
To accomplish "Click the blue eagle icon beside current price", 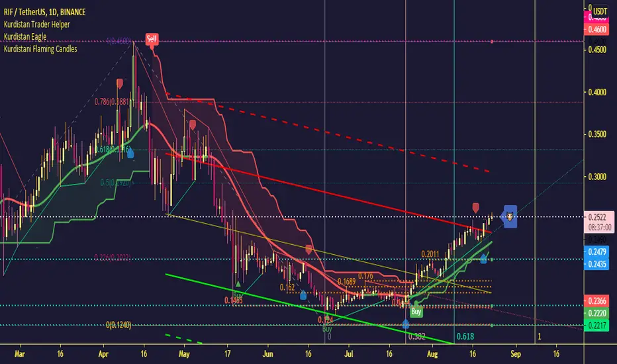I will point(510,216).
